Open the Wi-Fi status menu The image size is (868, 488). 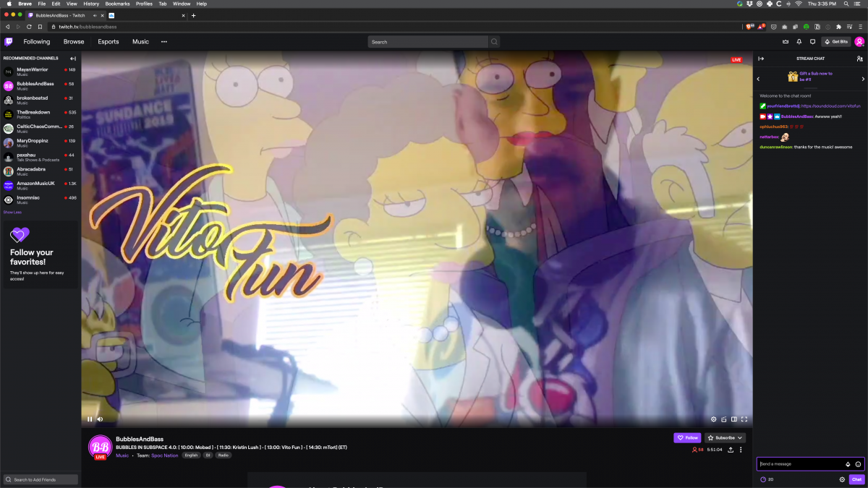point(798,4)
